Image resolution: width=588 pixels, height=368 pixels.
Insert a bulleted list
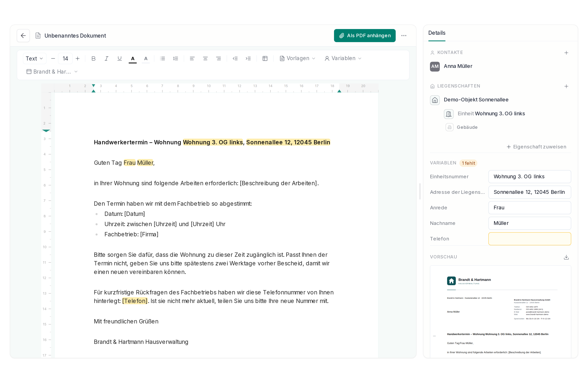pyautogui.click(x=163, y=58)
